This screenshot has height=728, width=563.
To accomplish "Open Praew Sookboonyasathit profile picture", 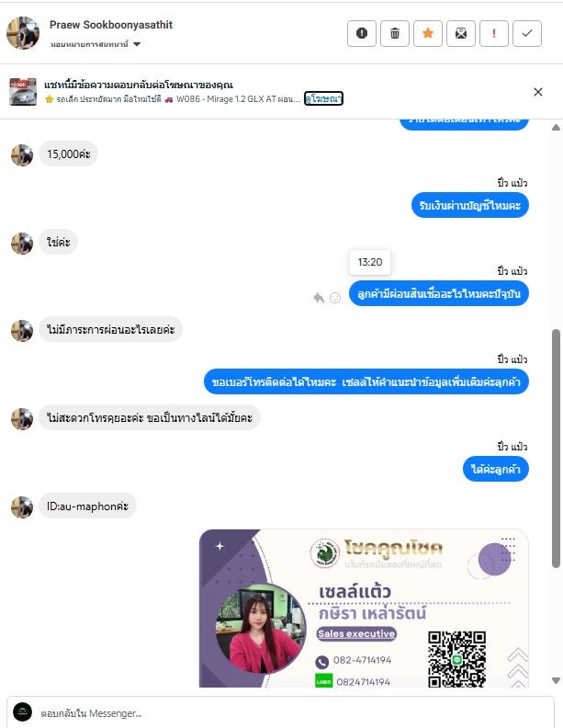I will 23,33.
